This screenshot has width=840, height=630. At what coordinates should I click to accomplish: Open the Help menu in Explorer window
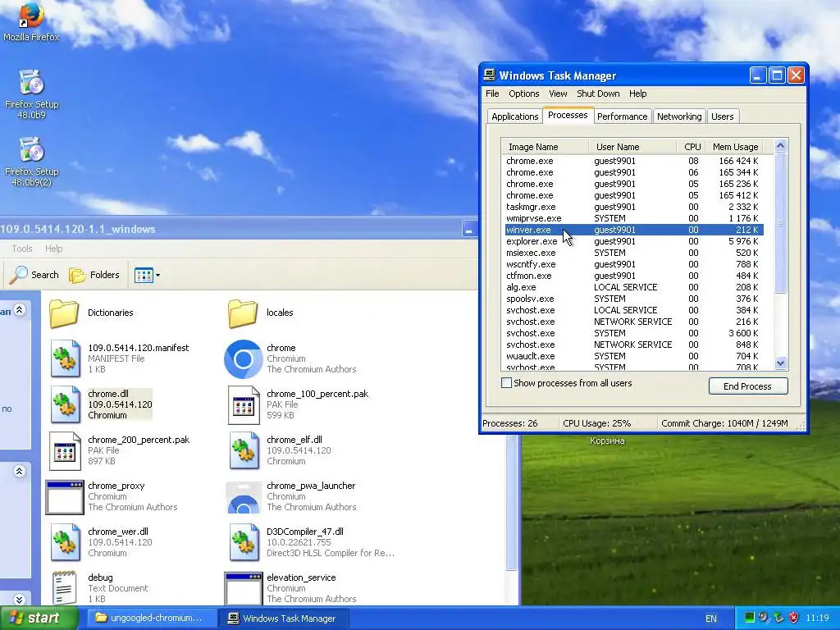[x=53, y=249]
